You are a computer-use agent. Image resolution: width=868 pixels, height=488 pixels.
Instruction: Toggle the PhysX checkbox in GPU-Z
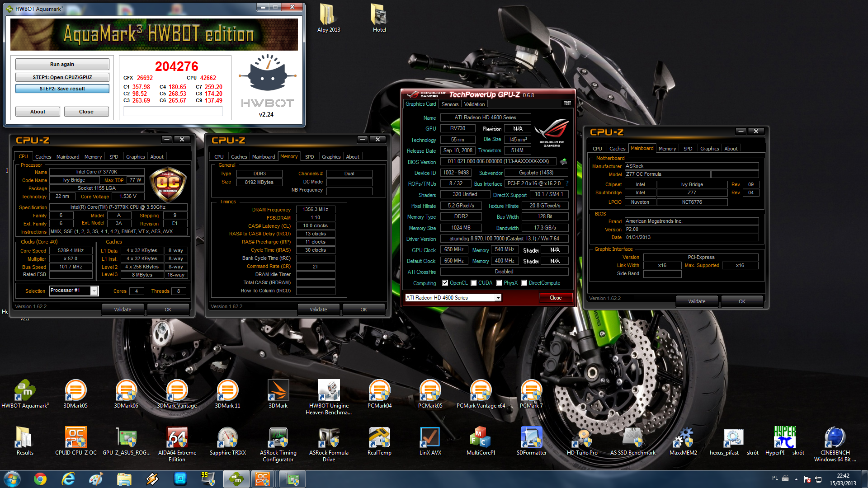499,283
